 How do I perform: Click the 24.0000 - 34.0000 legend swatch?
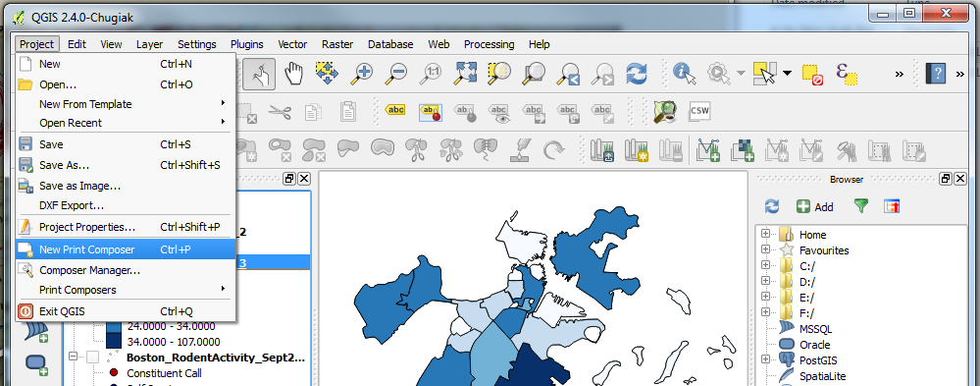[114, 326]
